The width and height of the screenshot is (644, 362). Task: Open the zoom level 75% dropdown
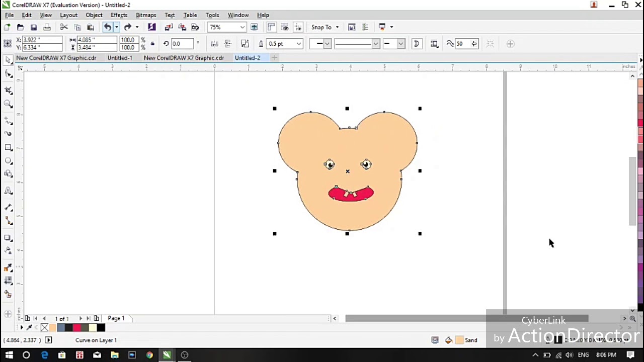click(242, 27)
